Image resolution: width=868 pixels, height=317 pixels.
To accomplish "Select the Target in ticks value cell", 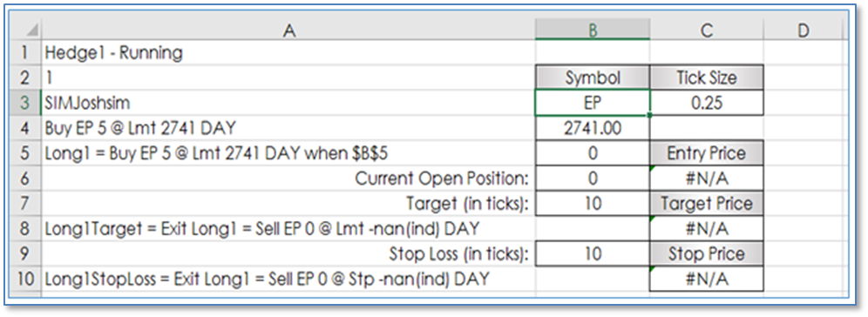I will coord(593,204).
